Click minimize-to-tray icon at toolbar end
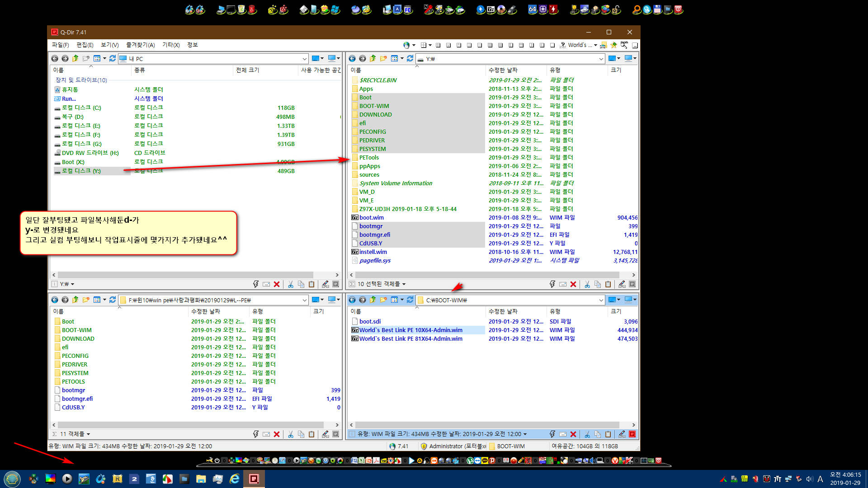The image size is (868, 488). (635, 45)
